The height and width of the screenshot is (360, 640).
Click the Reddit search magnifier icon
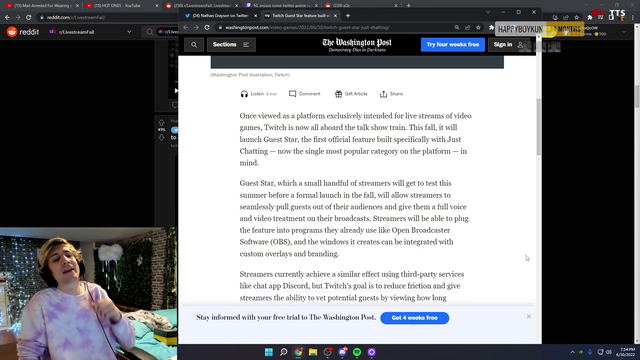[x=150, y=32]
